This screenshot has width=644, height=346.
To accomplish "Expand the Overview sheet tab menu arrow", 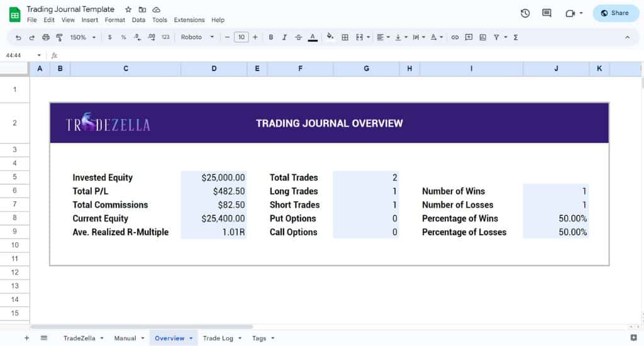I will coord(191,338).
